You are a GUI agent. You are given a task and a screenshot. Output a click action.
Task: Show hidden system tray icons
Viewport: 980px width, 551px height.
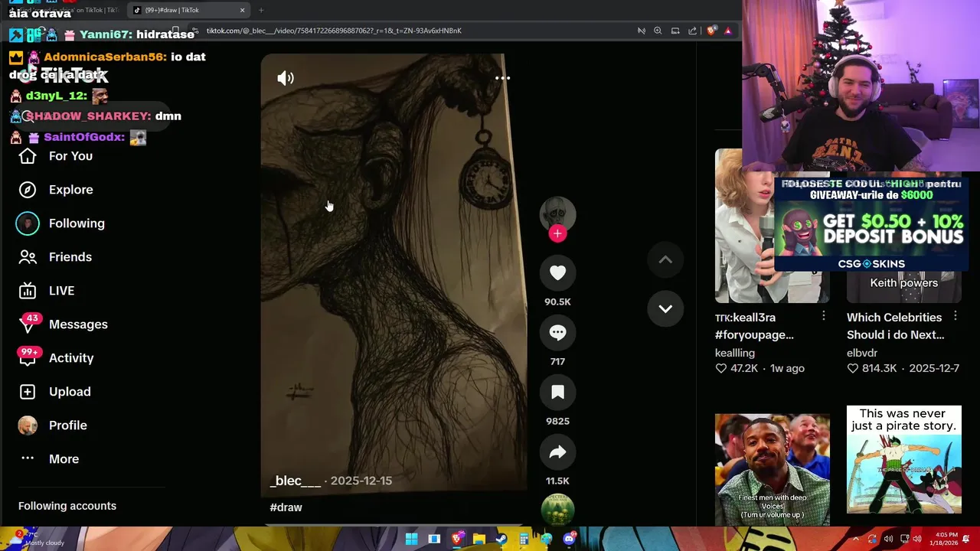[x=856, y=540]
